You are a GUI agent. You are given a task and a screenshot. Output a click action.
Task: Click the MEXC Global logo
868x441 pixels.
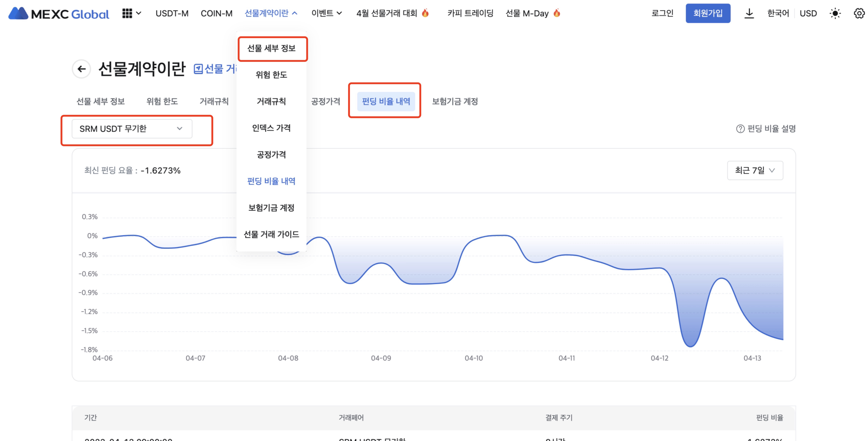59,14
